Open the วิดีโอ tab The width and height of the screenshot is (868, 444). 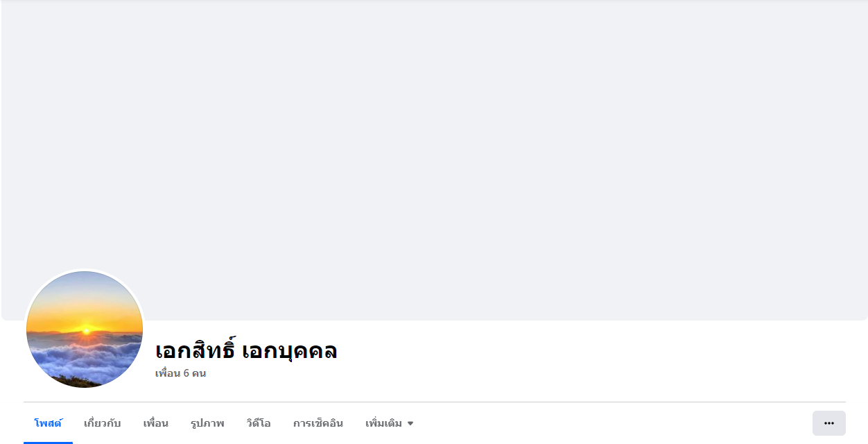coord(259,423)
